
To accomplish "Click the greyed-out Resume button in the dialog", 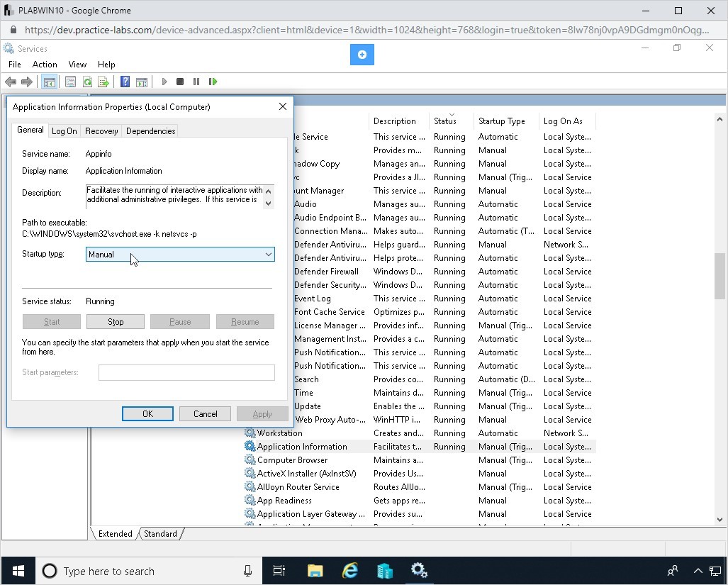I will (x=245, y=322).
